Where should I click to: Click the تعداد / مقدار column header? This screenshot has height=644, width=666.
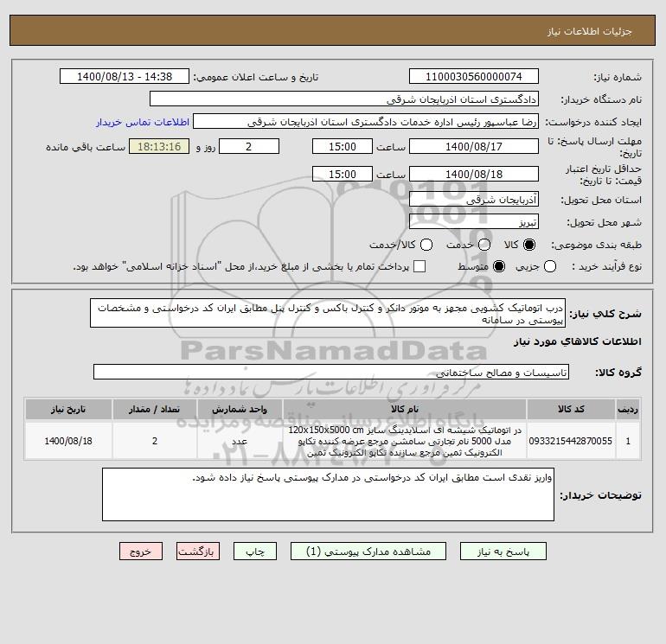(155, 409)
